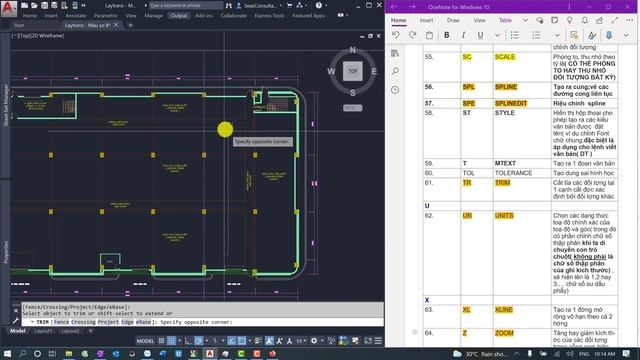
Task: Click the Dictate microphone icon in OneNote
Action: [x=609, y=35]
